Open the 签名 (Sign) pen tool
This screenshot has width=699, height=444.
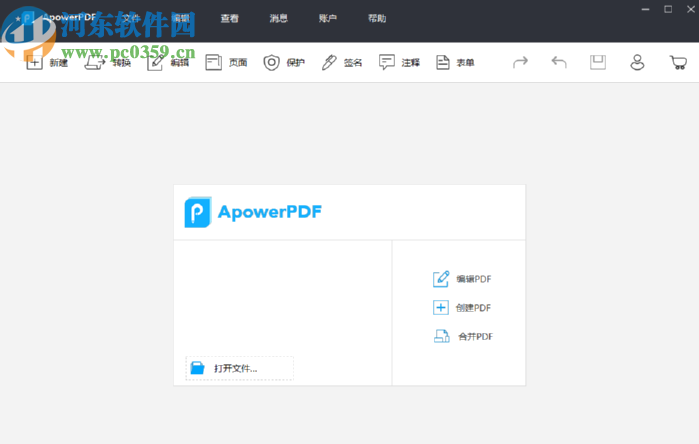point(329,63)
